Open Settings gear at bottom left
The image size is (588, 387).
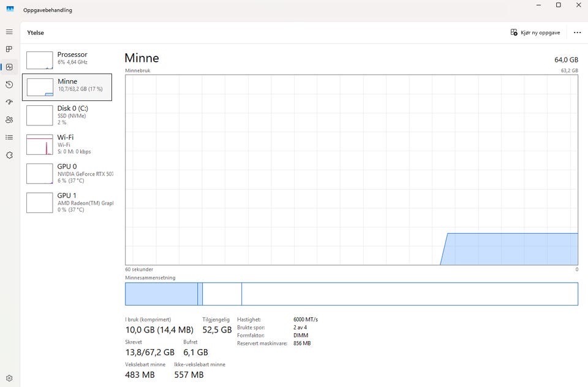[x=9, y=378]
